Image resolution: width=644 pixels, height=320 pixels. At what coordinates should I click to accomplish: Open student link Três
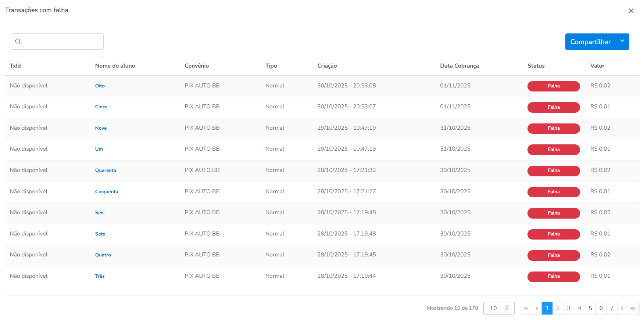tap(100, 276)
